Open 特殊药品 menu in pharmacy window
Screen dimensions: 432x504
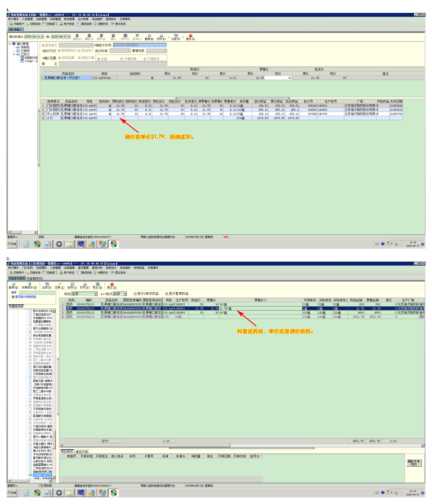click(139, 268)
